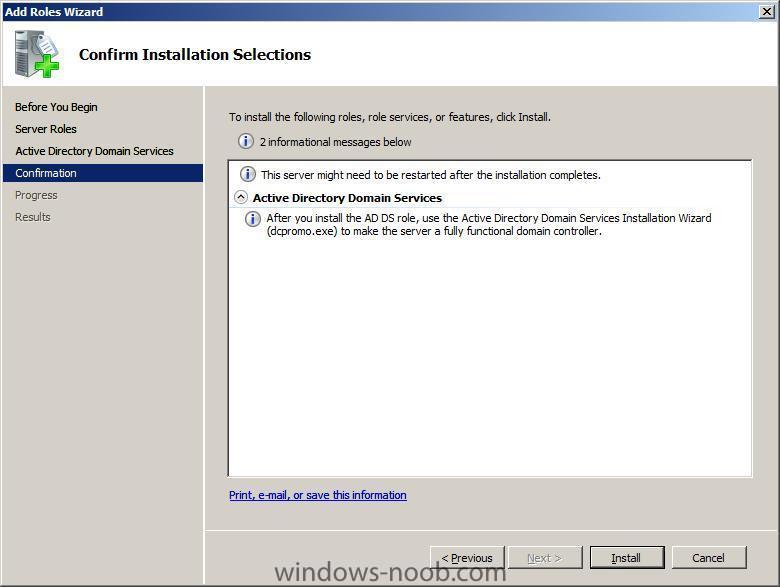Click info icon beside 2 informational messages
The height and width of the screenshot is (587, 780).
click(x=245, y=141)
